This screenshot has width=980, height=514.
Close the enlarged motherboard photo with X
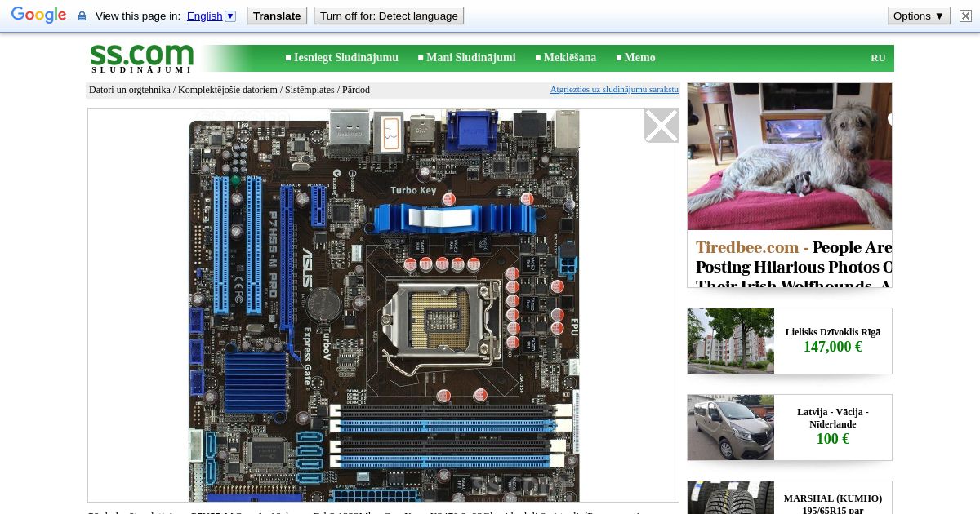[x=661, y=126]
